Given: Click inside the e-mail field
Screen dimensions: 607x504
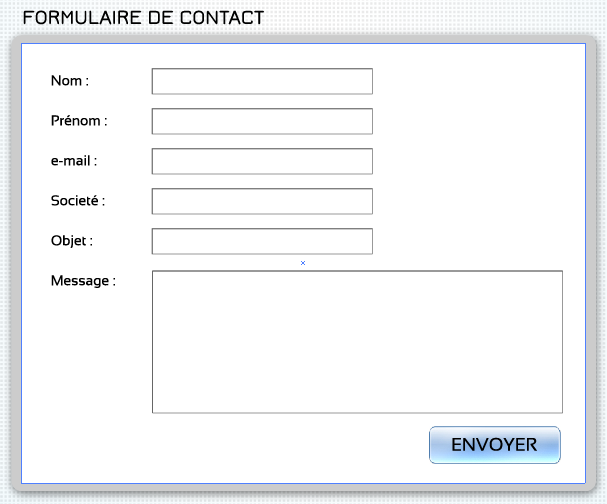Looking at the screenshot, I should click(x=262, y=161).
